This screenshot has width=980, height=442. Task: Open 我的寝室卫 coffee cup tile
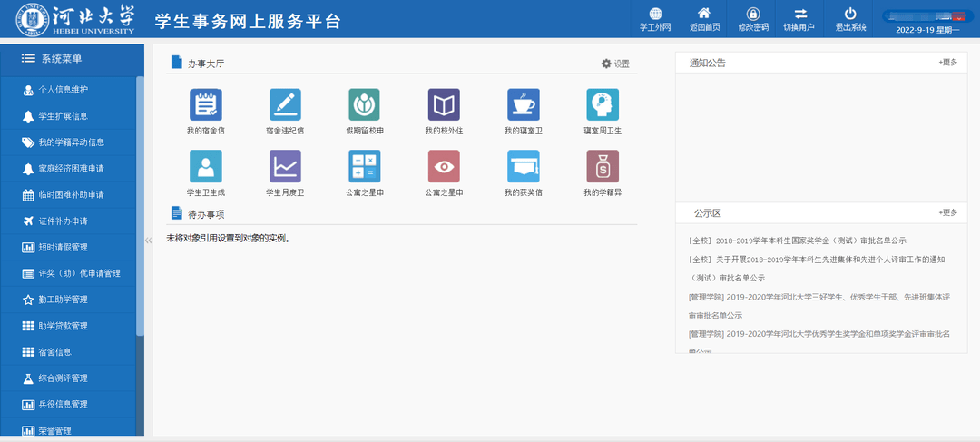[524, 104]
